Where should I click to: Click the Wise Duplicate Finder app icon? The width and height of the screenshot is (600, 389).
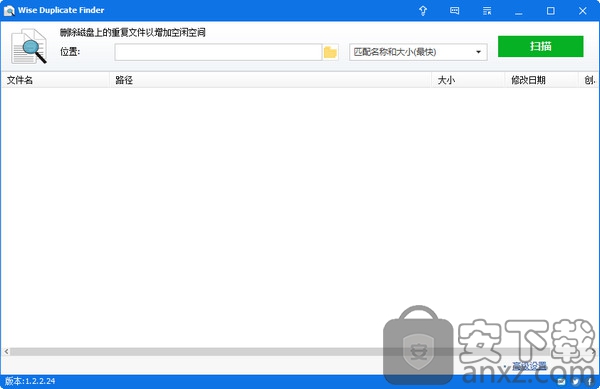tap(9, 11)
